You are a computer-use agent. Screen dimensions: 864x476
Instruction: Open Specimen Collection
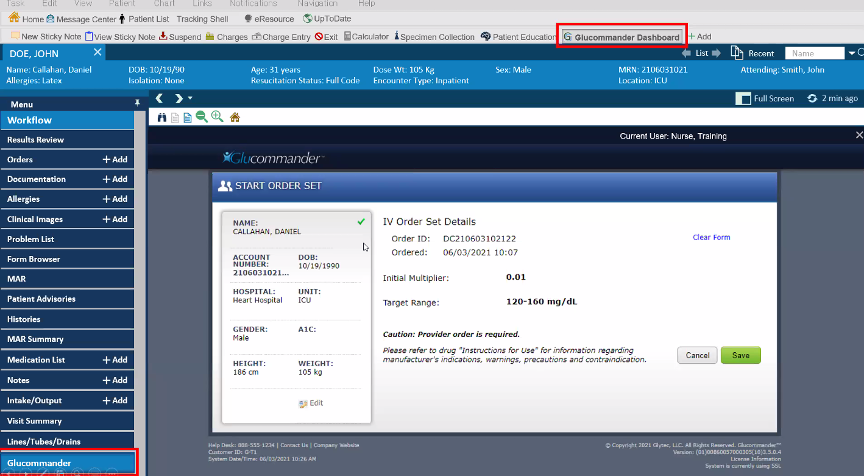434,36
